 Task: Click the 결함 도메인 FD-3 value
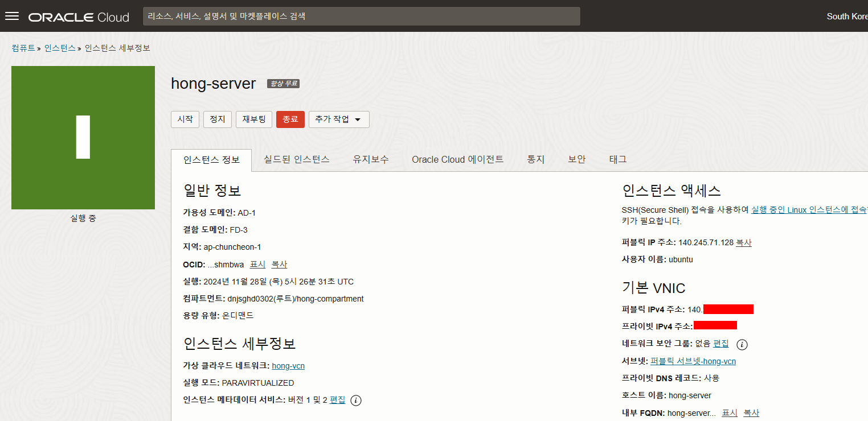pos(239,230)
